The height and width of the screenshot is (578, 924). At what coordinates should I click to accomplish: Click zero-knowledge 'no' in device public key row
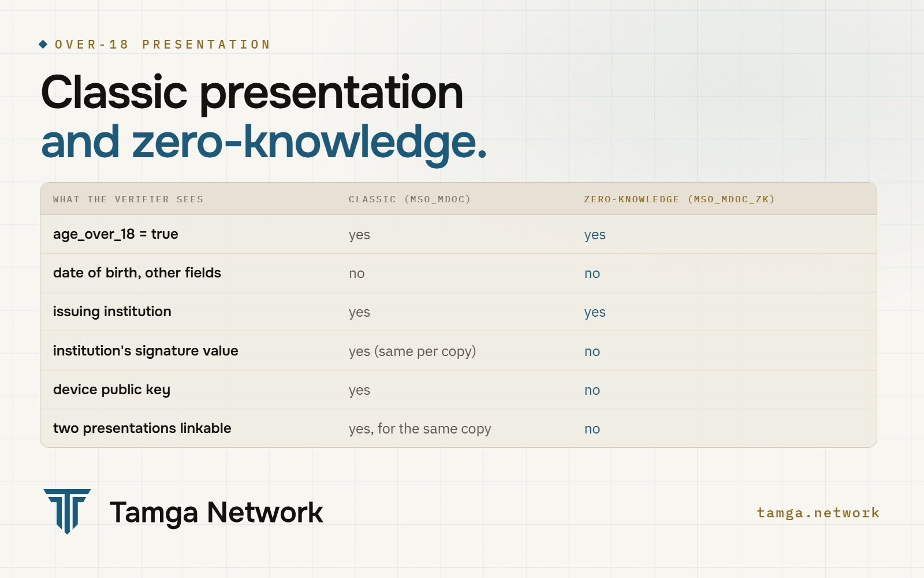592,390
